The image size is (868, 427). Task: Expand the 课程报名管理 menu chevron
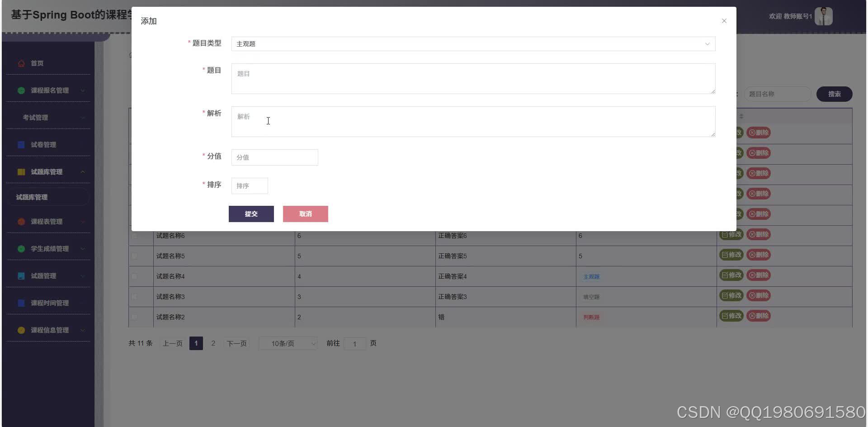click(83, 90)
